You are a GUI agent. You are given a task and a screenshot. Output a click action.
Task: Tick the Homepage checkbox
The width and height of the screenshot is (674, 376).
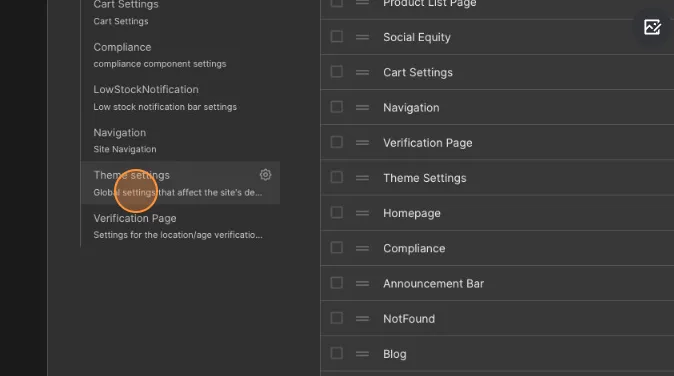(337, 212)
